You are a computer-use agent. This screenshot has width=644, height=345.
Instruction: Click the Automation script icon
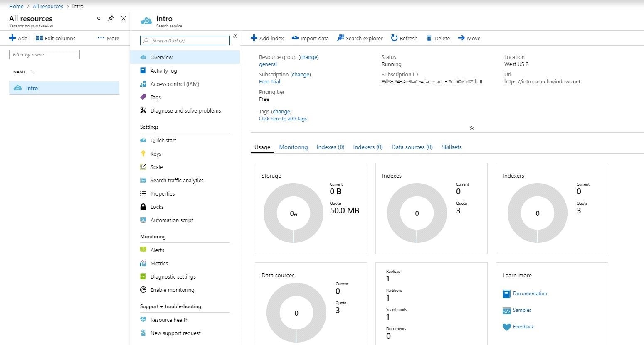(143, 220)
